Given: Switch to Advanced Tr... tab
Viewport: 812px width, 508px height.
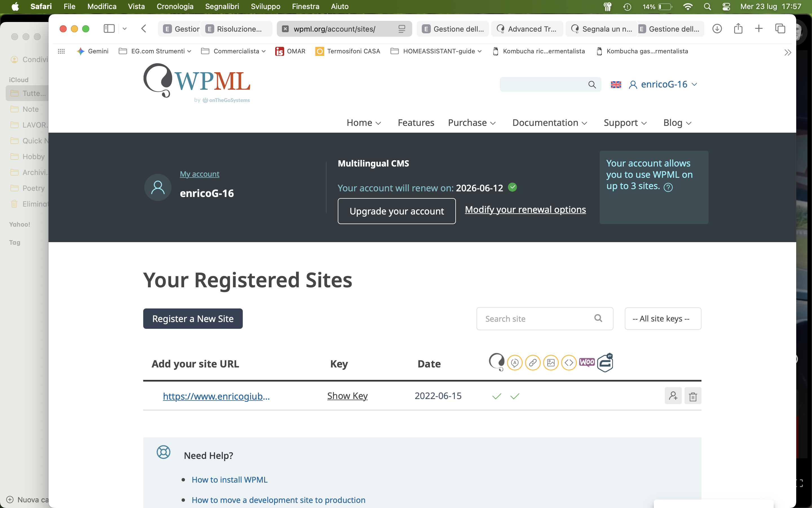Looking at the screenshot, I should coord(527,29).
